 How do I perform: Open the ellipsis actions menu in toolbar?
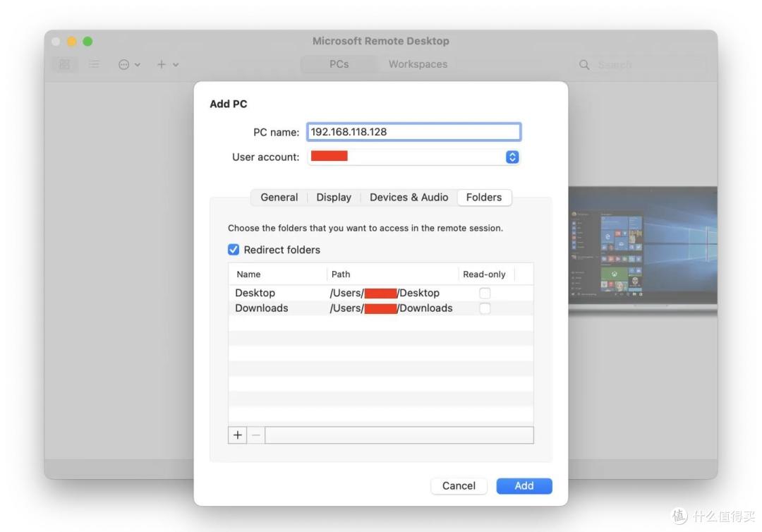click(129, 64)
